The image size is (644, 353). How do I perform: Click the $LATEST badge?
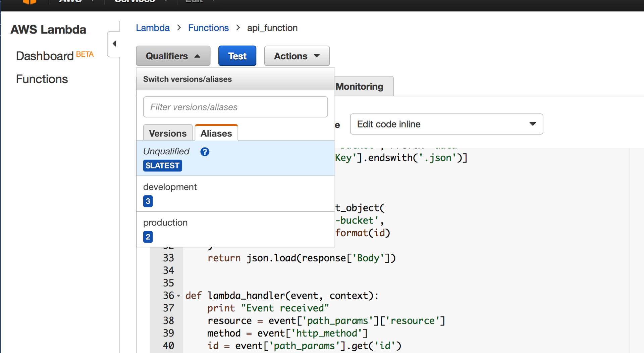(x=162, y=165)
